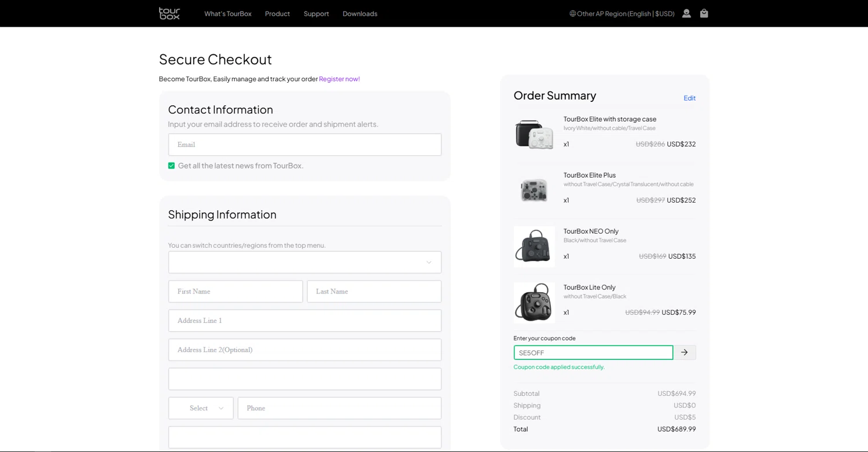Click the Register now! link
Screen dimensions: 868x452
(x=339, y=79)
